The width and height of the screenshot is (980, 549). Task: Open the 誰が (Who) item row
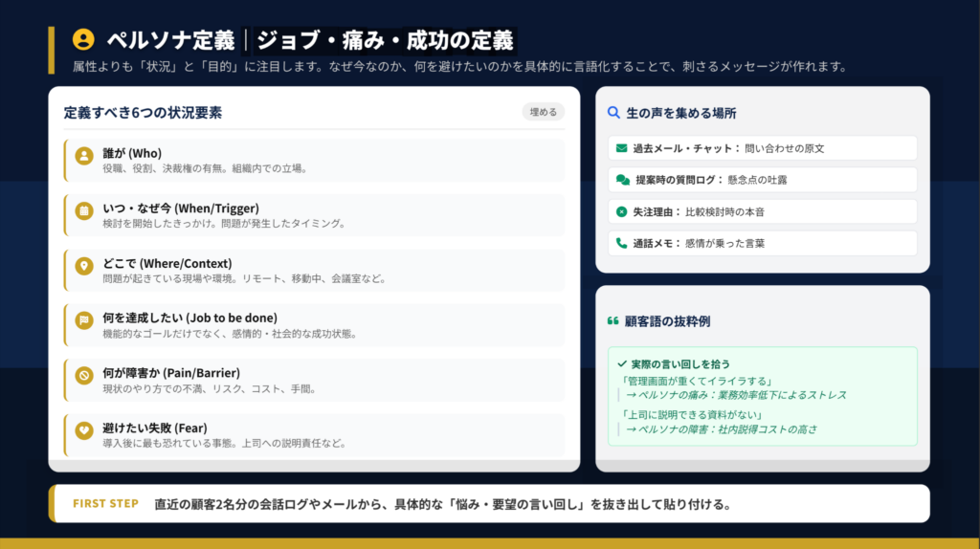coord(314,160)
